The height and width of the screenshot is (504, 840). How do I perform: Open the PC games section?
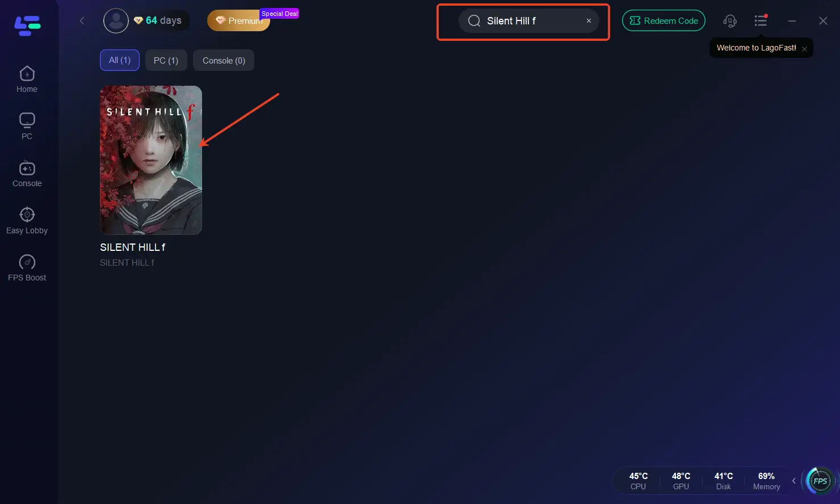pyautogui.click(x=27, y=126)
